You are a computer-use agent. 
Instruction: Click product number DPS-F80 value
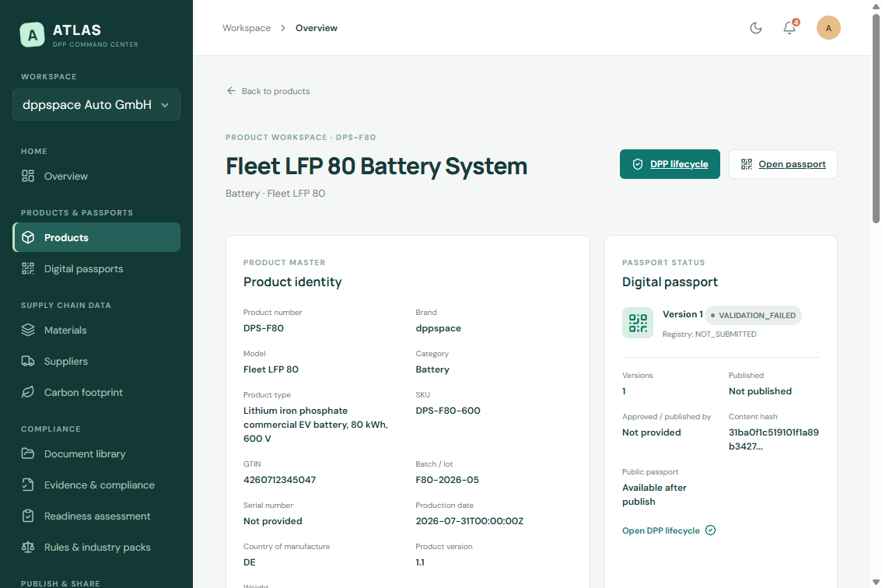pyautogui.click(x=263, y=328)
